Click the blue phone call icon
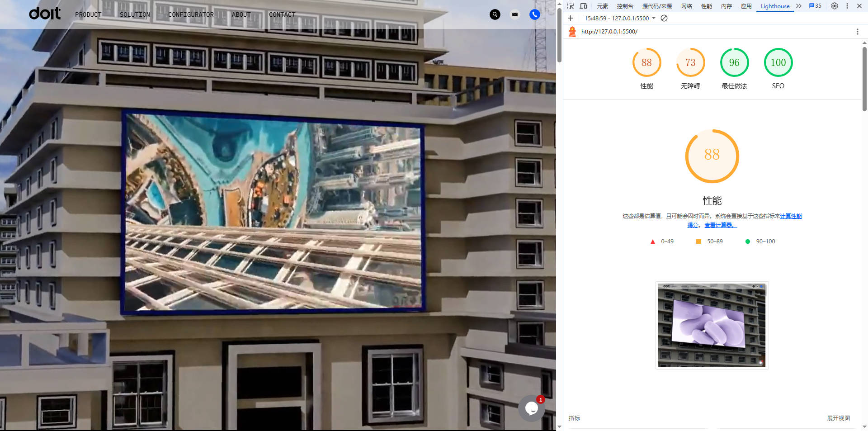 (x=535, y=14)
